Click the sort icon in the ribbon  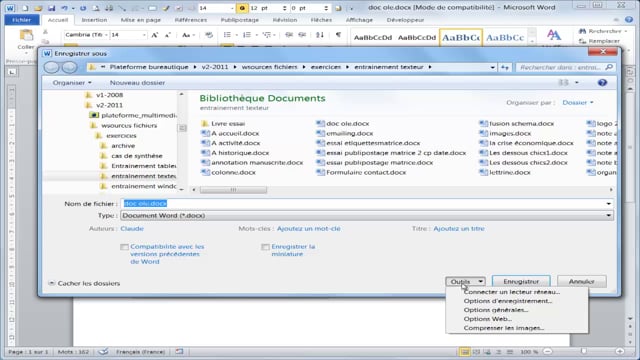click(x=320, y=35)
